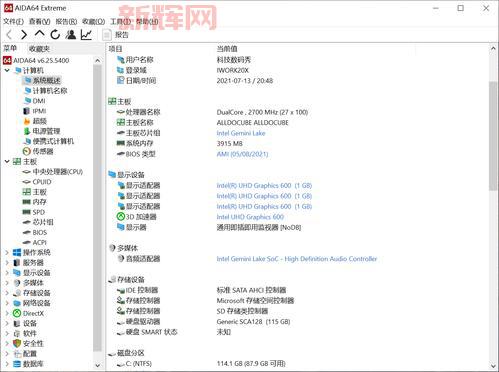The height and width of the screenshot is (372, 499).
Task: Open the user icon in toolbar
Action: click(71, 34)
